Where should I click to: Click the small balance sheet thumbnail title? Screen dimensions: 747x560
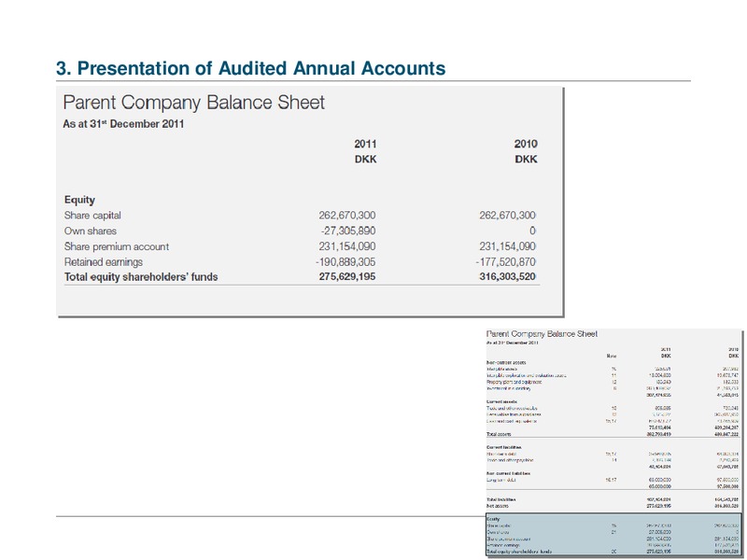(x=542, y=334)
